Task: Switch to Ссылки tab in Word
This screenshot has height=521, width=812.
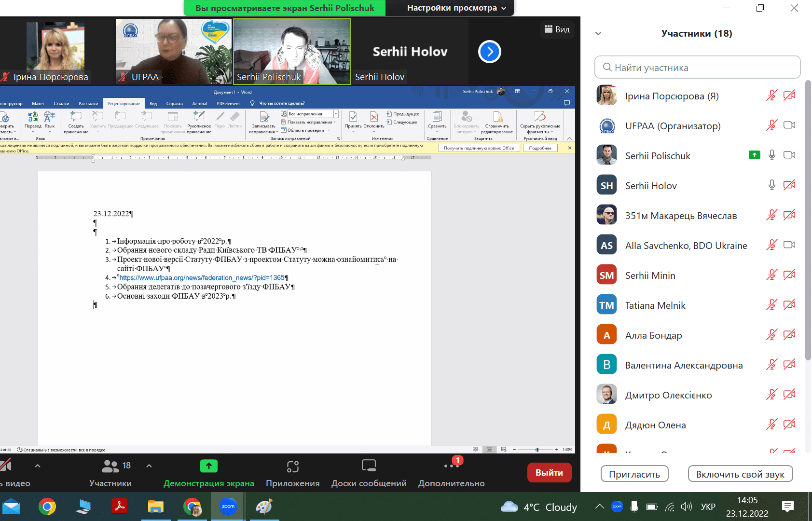Action: [x=61, y=103]
